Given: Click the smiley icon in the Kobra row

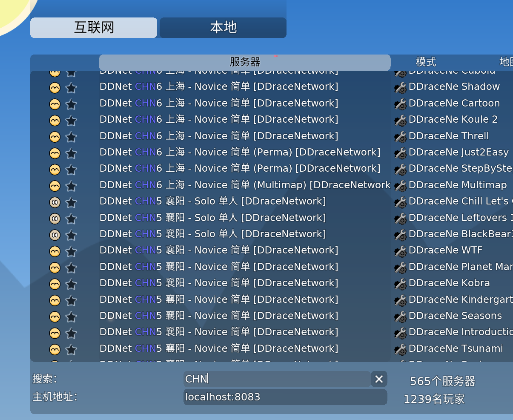Looking at the screenshot, I should click(x=55, y=284).
